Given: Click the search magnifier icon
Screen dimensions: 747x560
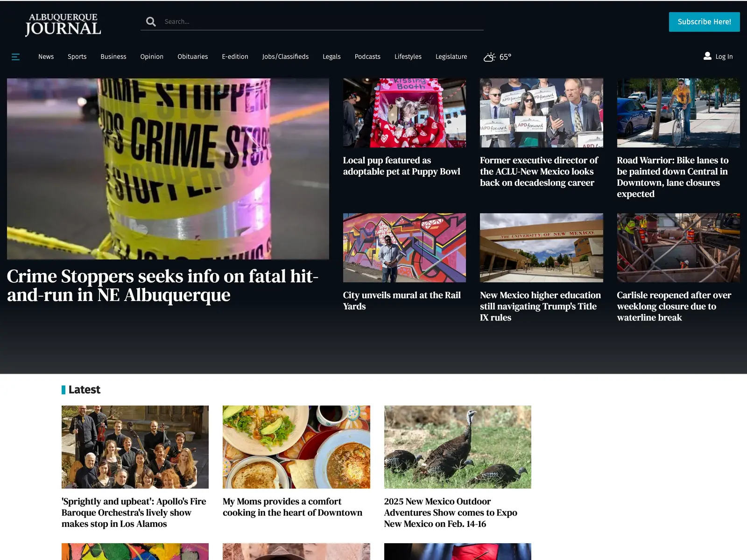Looking at the screenshot, I should pyautogui.click(x=151, y=21).
